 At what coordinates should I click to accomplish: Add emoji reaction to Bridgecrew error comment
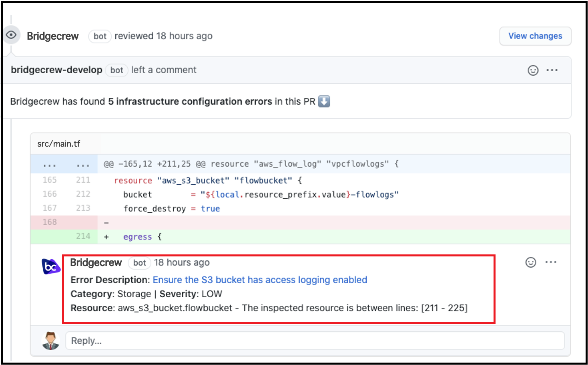coord(530,262)
